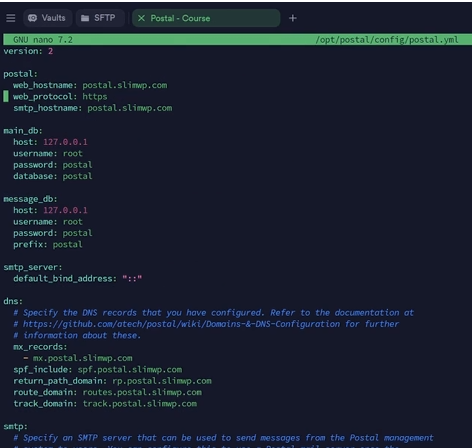This screenshot has height=448, width=472.
Task: Click the message_db host 127.0.0.1 value
Action: click(x=65, y=210)
